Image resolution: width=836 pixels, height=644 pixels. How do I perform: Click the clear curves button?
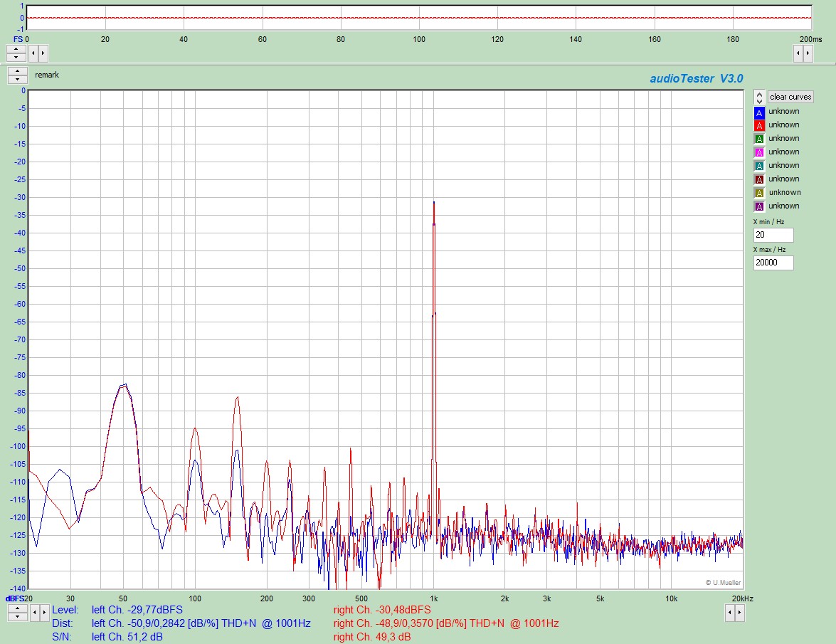790,97
